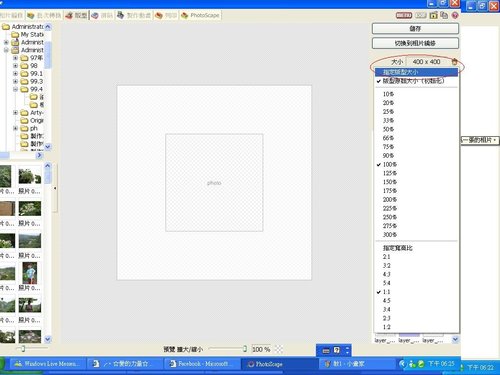This screenshot has height=375, width=500.
Task: Choose the 1:2 aspect ratio
Action: pyautogui.click(x=416, y=327)
